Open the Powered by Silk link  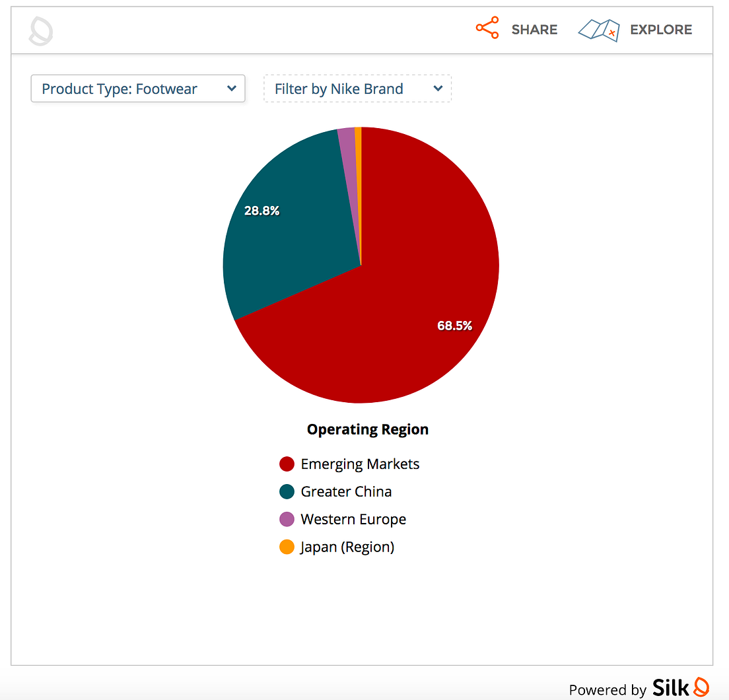(639, 688)
